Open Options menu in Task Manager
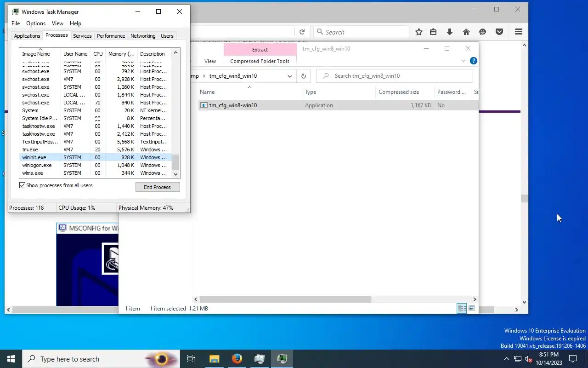Image resolution: width=588 pixels, height=368 pixels. (36, 23)
